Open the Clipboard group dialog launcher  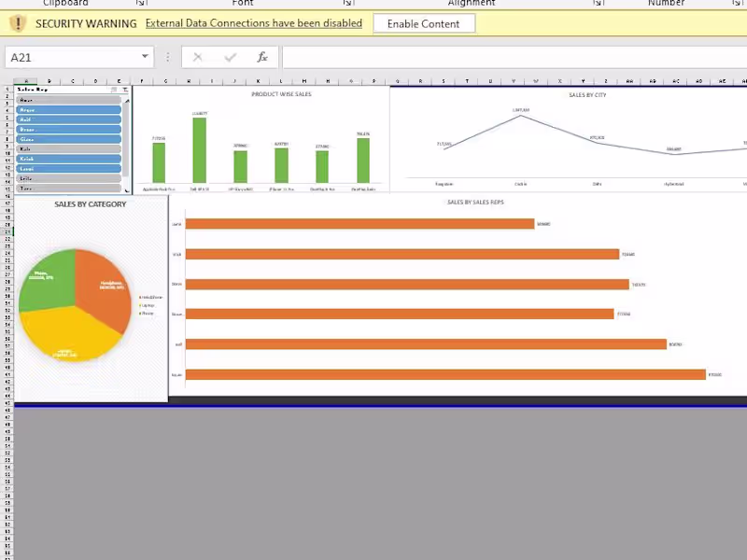(141, 3)
